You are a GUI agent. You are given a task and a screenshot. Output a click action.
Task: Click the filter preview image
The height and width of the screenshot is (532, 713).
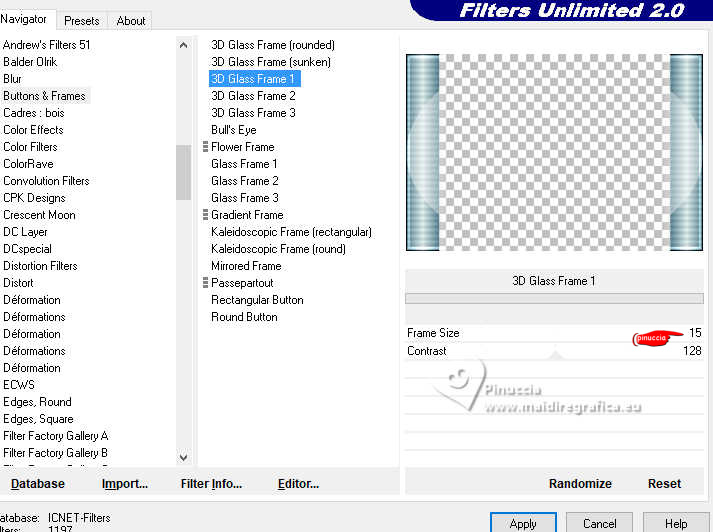pyautogui.click(x=554, y=152)
